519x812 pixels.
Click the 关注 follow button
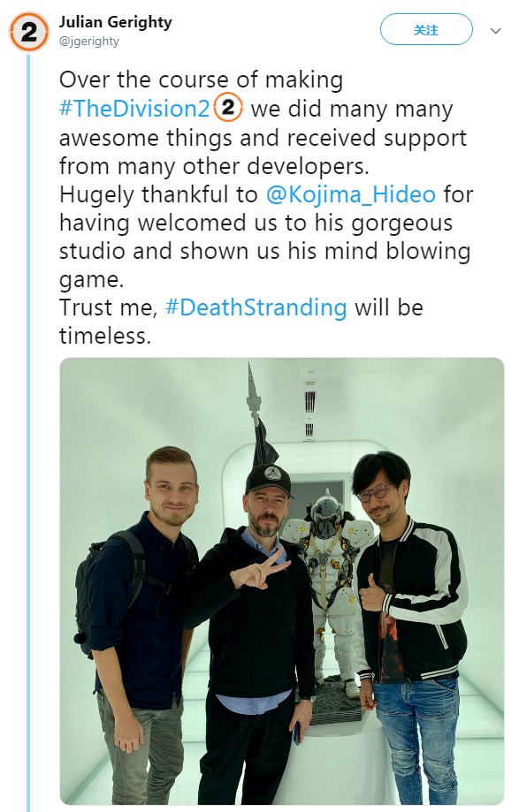pos(426,30)
